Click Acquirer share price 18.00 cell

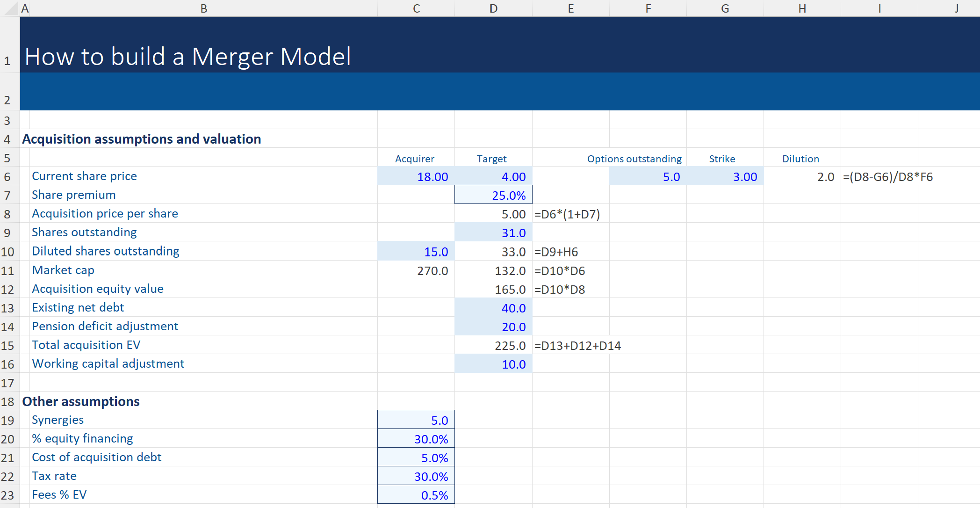416,176
